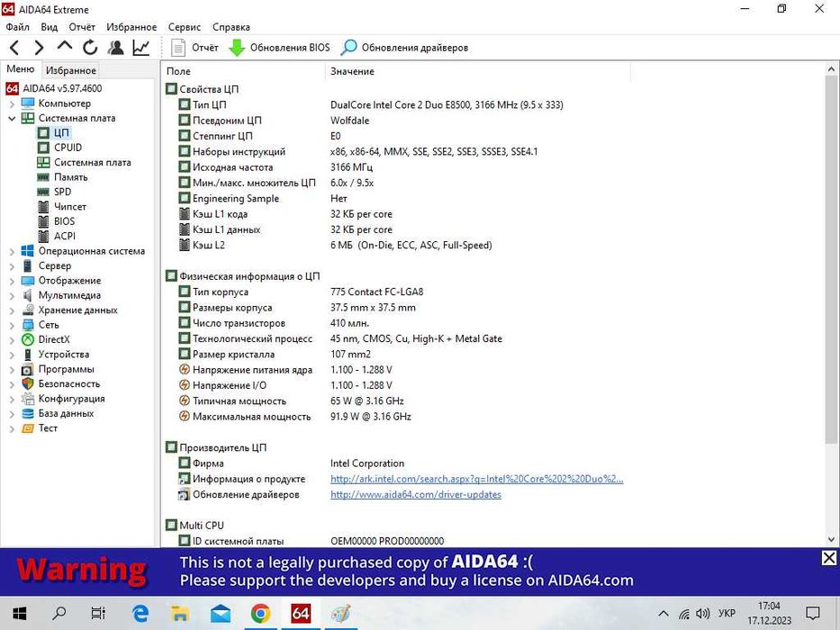Open taskbar search magnifier
Image resolution: width=840 pixels, height=630 pixels.
(59, 614)
